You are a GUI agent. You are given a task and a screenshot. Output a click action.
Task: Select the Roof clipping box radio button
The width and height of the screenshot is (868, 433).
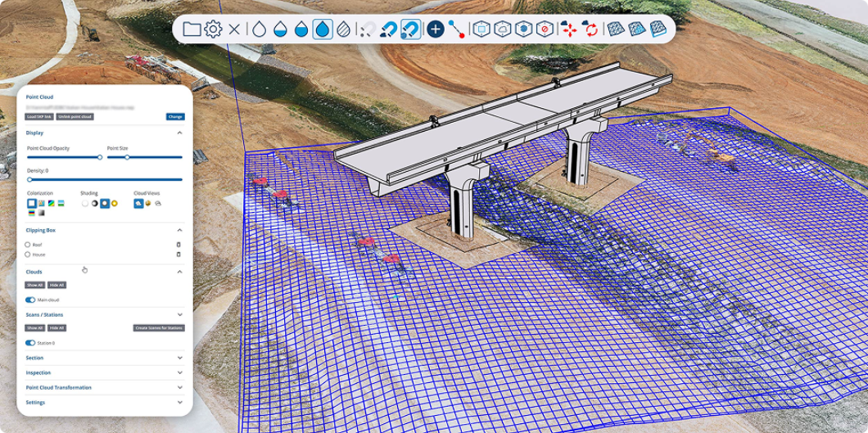[28, 245]
